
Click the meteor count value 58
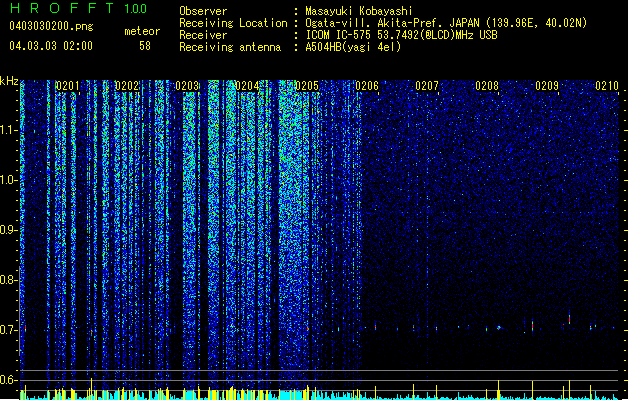145,46
